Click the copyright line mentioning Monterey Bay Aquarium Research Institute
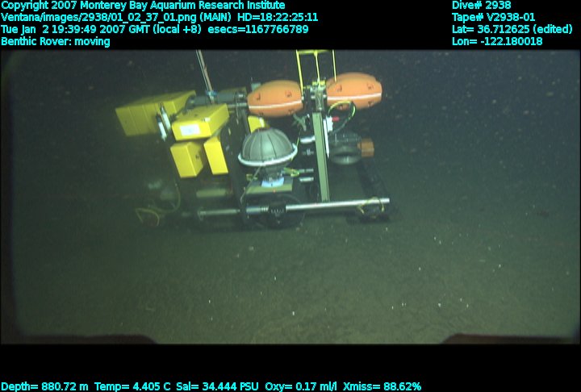 coord(143,6)
